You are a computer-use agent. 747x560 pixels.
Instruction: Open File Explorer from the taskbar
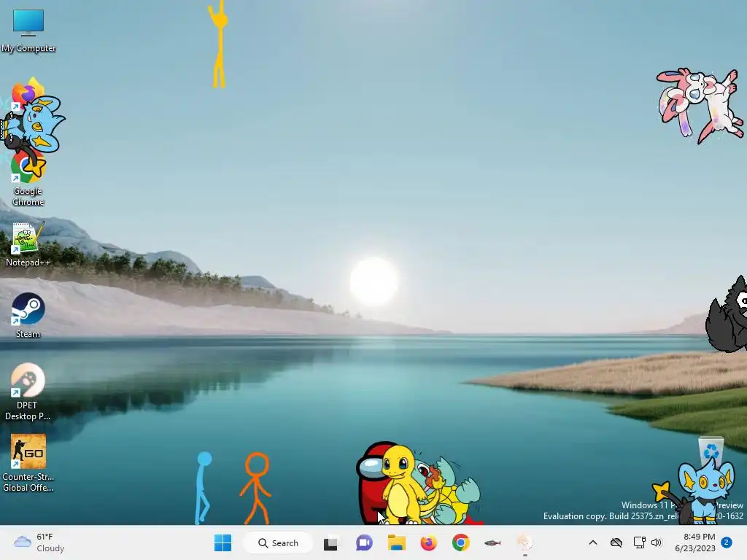coord(396,542)
